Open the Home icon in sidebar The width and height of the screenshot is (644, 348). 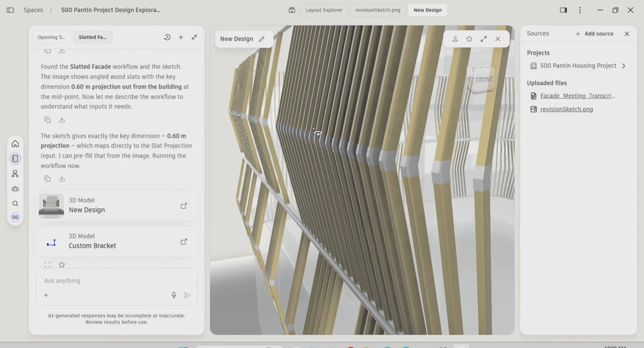point(15,144)
